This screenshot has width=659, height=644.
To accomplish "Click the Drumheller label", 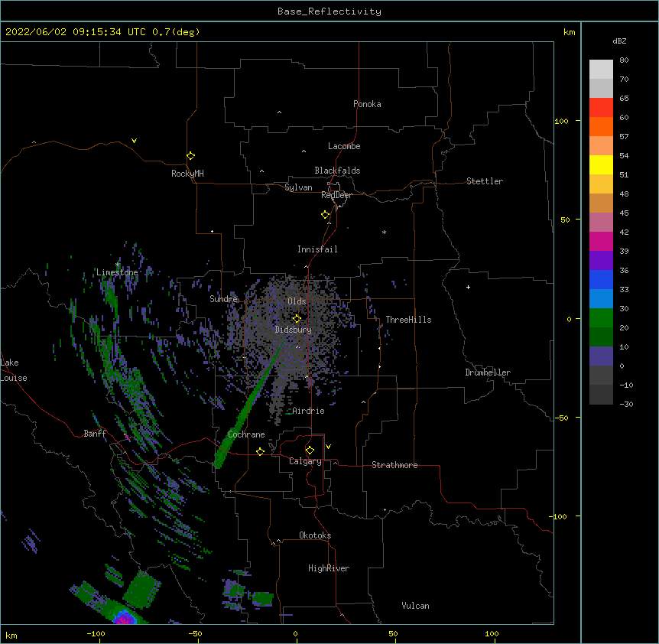I will pyautogui.click(x=488, y=372).
